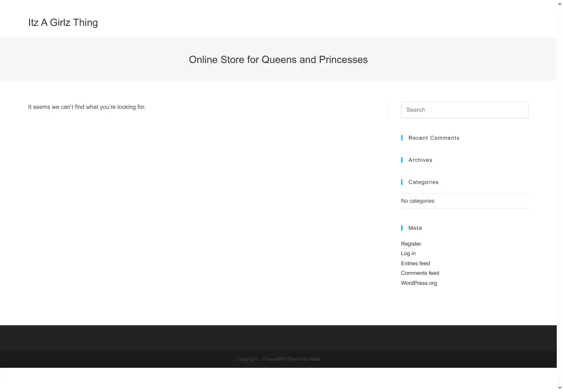Click the Online Store for Queens and Princesses heading

pyautogui.click(x=278, y=60)
